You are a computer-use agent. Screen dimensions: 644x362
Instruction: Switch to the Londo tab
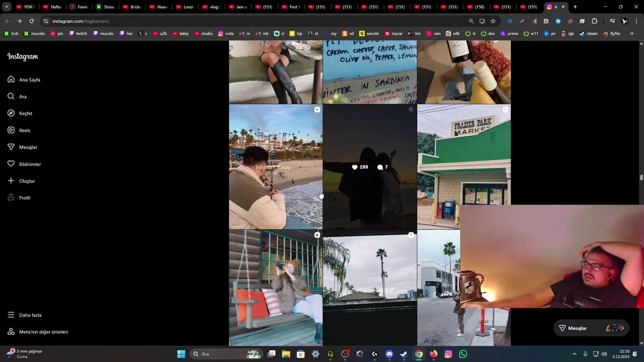[185, 7]
